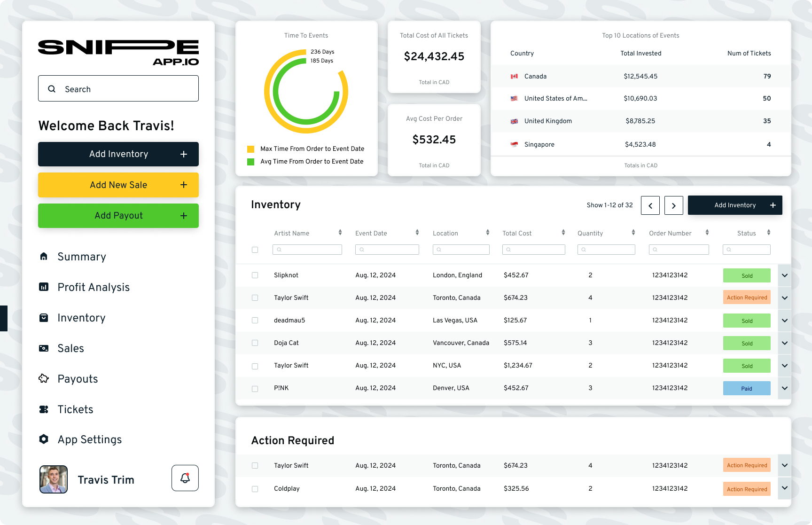Click plus icon on sidebar Add New Sale
The width and height of the screenshot is (812, 525).
coord(184,185)
